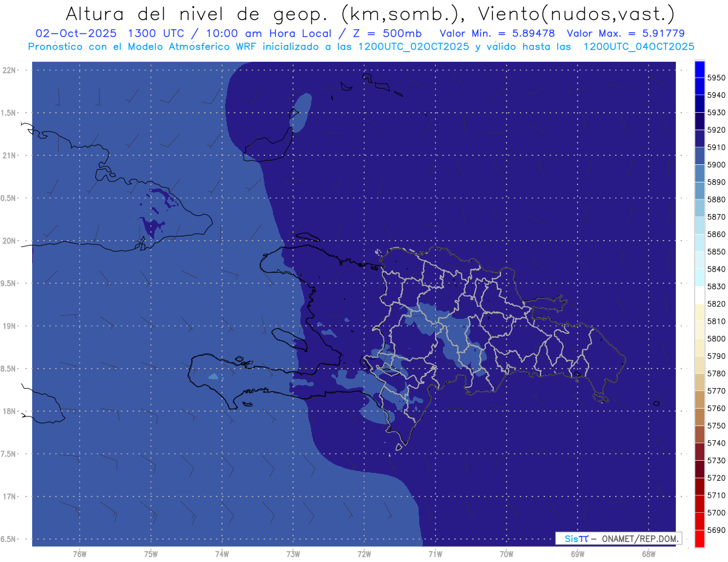
Task: Choose the pale yellow swatch between 5810 and 5820
Action: tap(699, 312)
